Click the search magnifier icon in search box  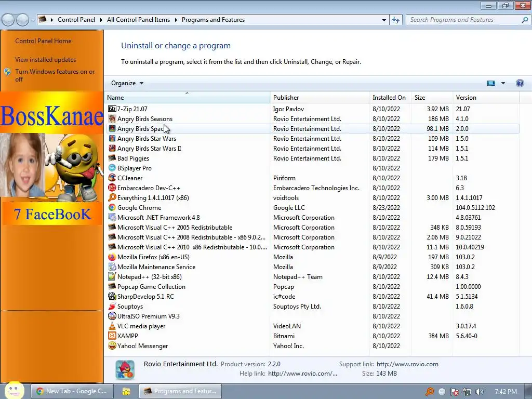click(525, 20)
